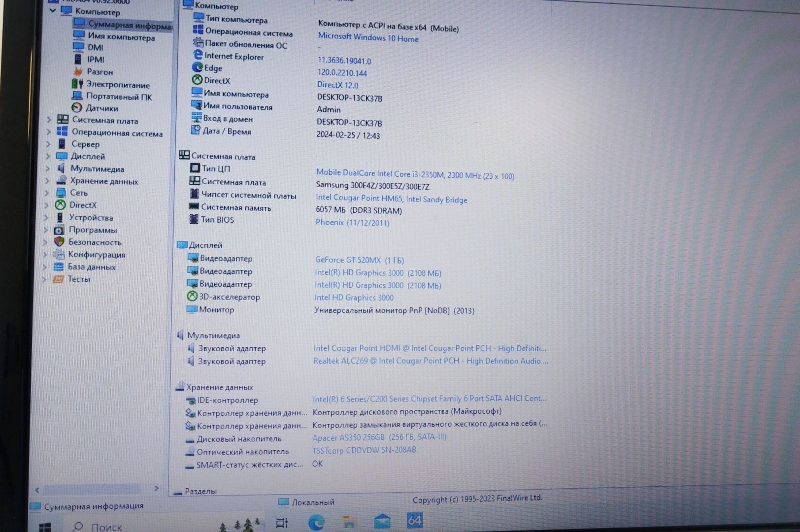
Task: Click the Разгон flame icon
Action: (78, 71)
